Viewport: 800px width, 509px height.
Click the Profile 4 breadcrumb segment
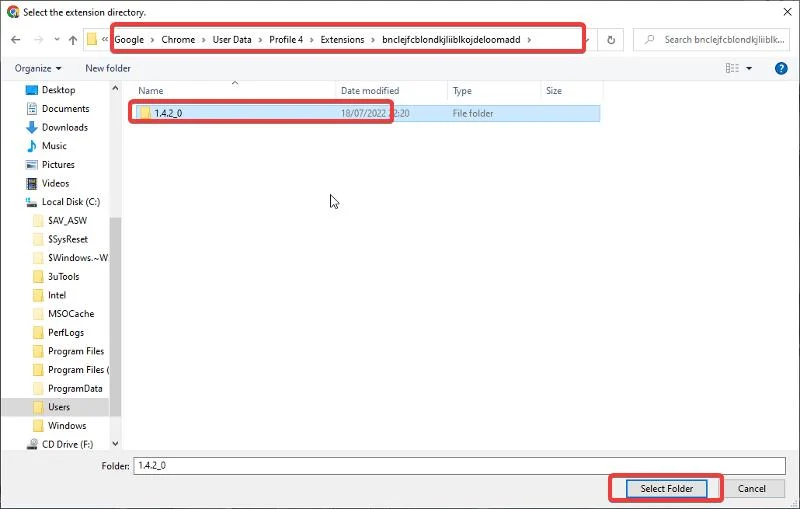click(x=286, y=40)
